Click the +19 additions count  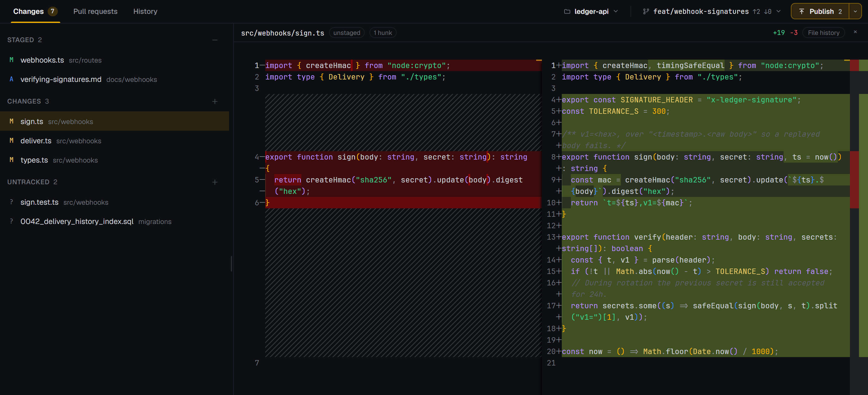[779, 33]
